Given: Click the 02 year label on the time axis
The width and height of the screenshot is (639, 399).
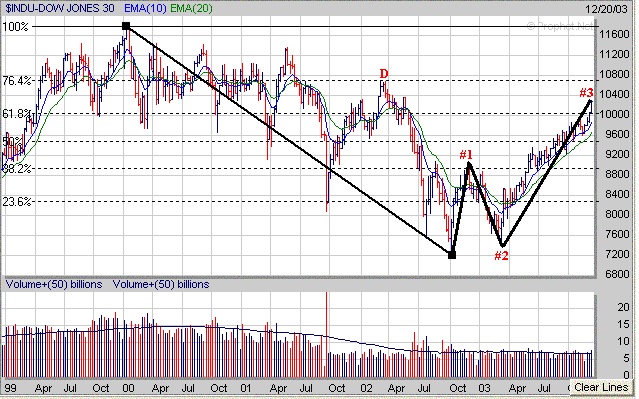Looking at the screenshot, I should pos(366,388).
